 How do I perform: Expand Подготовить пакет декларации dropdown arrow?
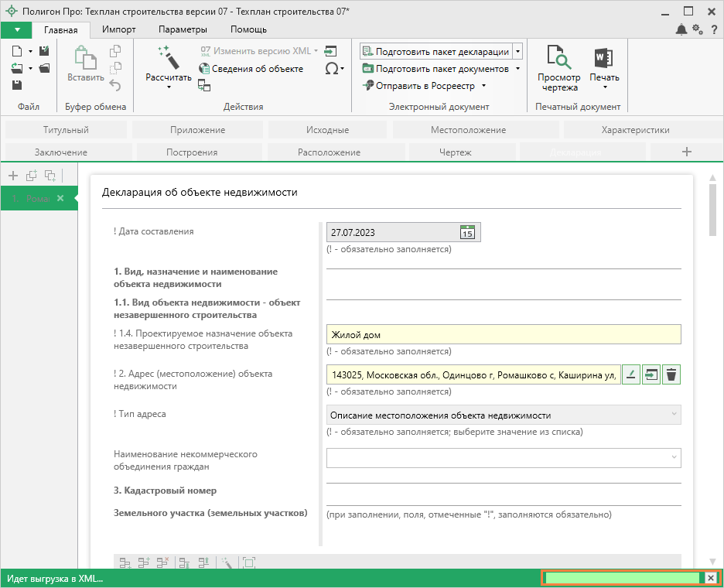[x=517, y=52]
